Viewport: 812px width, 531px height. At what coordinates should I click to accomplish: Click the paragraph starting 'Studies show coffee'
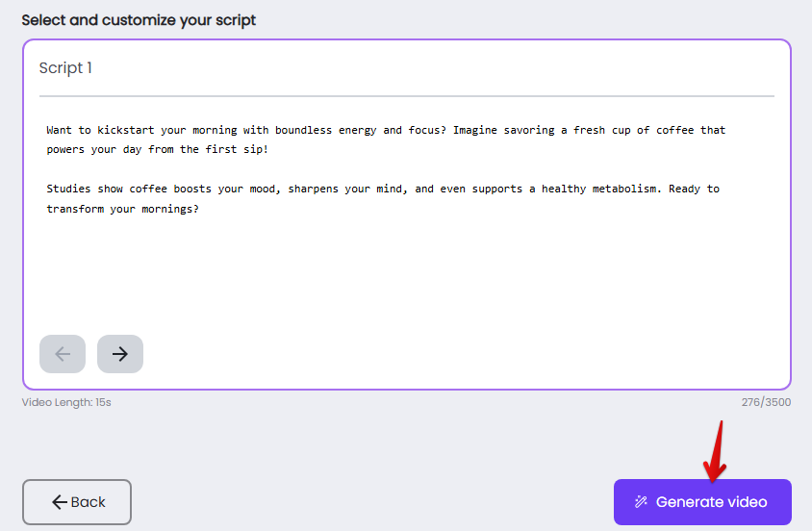click(383, 199)
